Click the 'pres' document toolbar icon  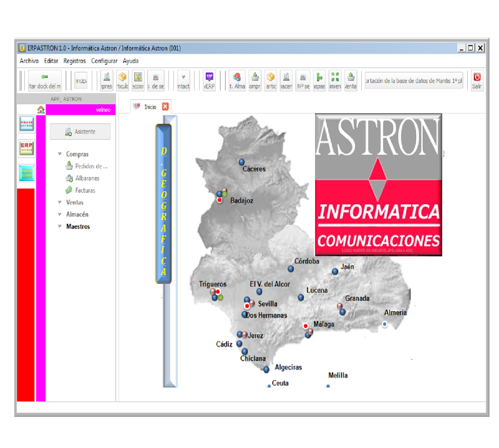tap(107, 80)
